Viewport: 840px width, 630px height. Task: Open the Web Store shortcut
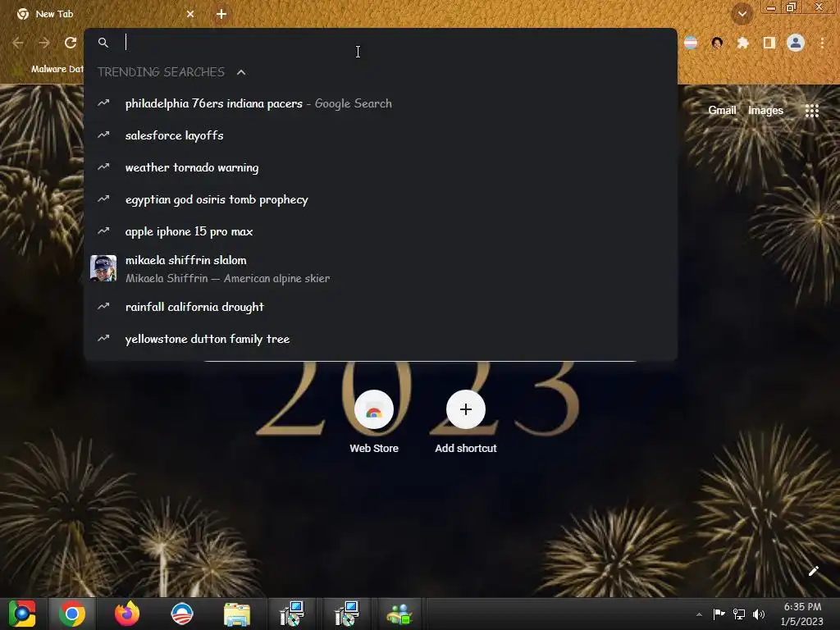coord(374,422)
